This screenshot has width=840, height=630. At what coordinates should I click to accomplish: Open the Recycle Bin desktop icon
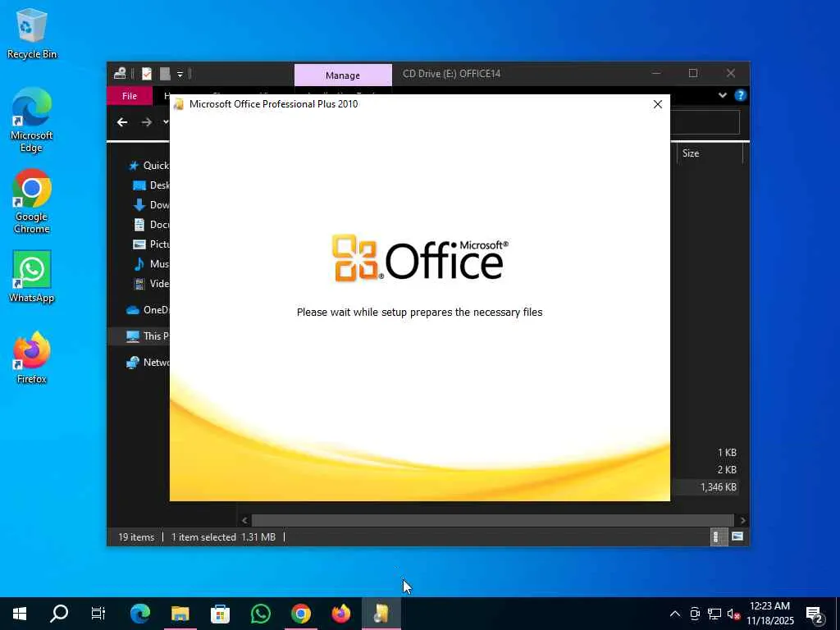pos(32,33)
